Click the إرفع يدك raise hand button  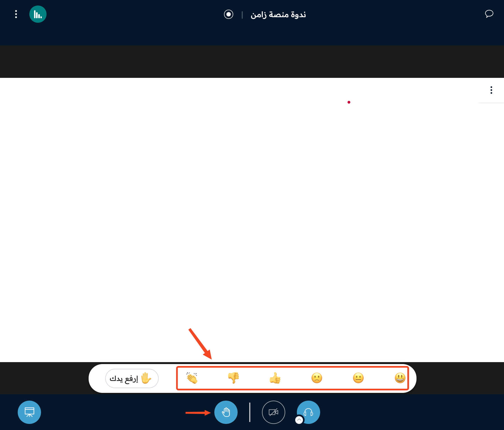click(x=132, y=378)
